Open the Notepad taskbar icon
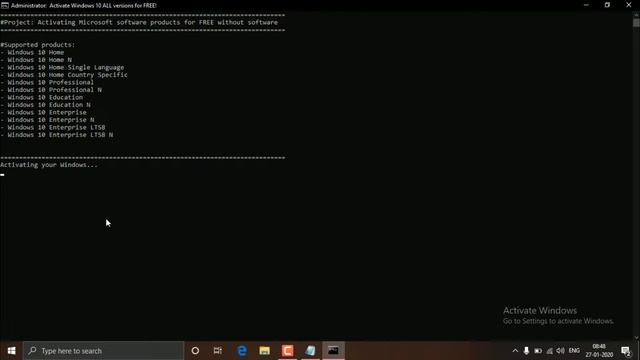This screenshot has height=360, width=640. click(x=310, y=351)
